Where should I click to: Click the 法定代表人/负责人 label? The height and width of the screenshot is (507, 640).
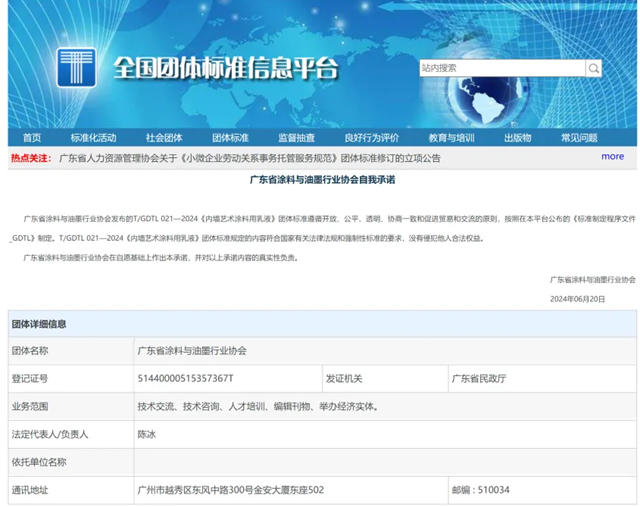point(50,434)
